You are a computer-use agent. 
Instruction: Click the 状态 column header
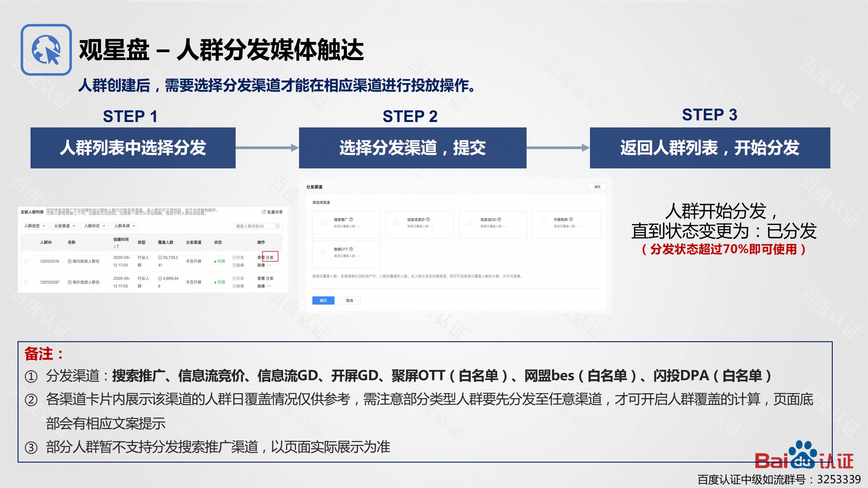click(x=218, y=242)
